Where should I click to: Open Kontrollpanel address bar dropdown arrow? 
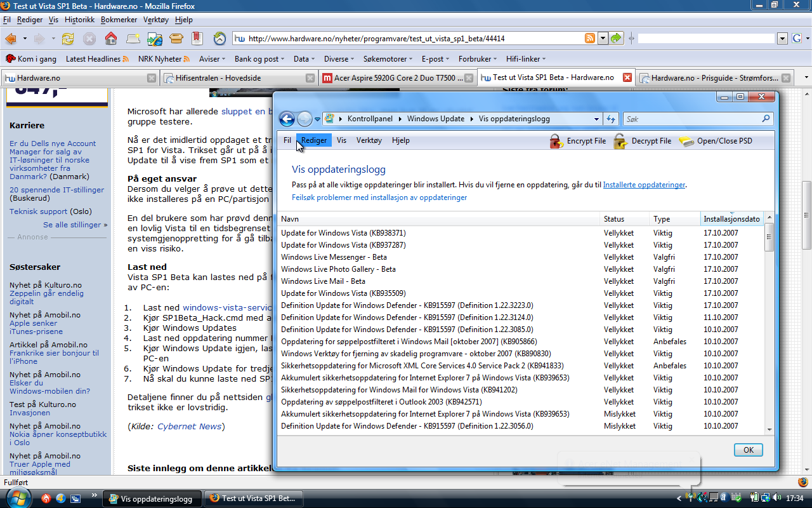click(596, 119)
